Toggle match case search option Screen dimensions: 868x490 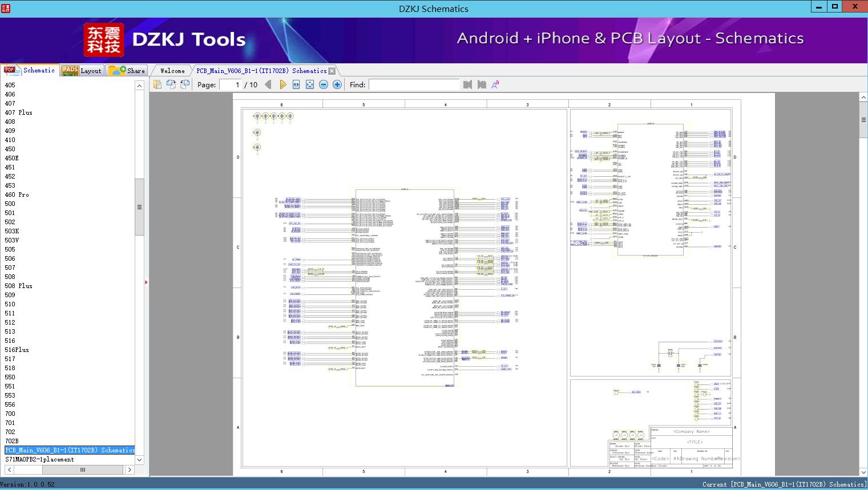495,84
